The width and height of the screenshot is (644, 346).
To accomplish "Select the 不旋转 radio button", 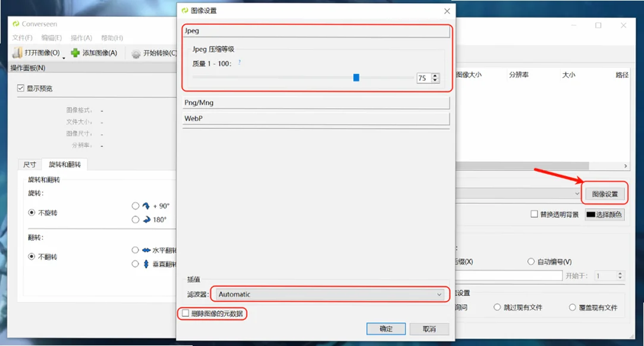I will (32, 213).
